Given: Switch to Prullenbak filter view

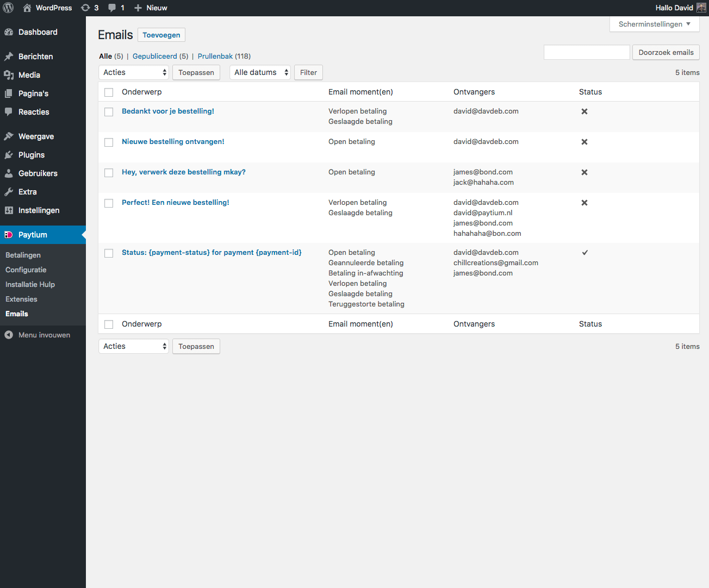Looking at the screenshot, I should [x=215, y=56].
